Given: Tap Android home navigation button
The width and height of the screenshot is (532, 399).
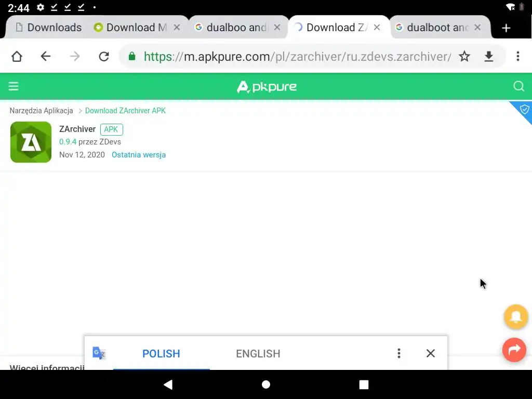Looking at the screenshot, I should 266,384.
